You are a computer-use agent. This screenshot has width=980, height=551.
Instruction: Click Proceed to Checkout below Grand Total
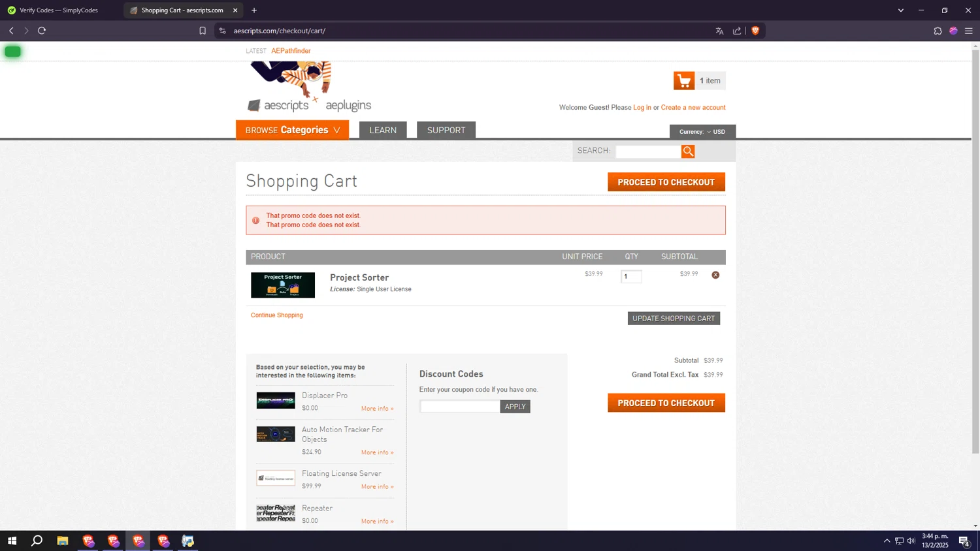click(x=666, y=403)
